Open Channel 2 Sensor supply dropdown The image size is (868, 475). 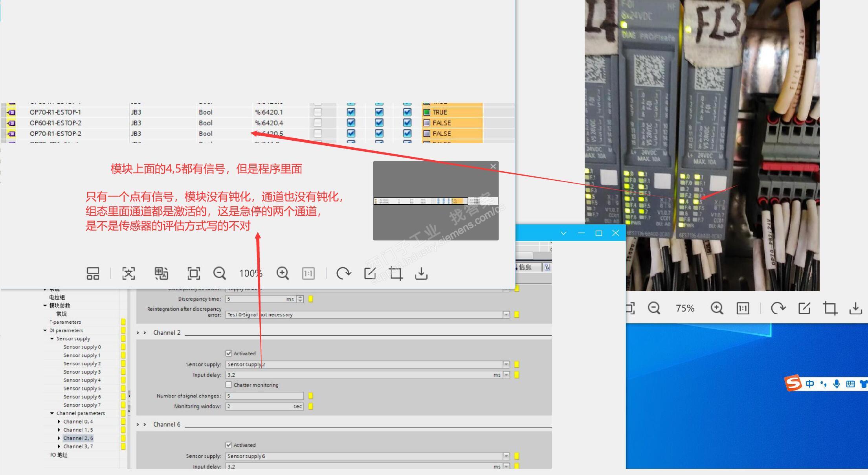click(506, 364)
